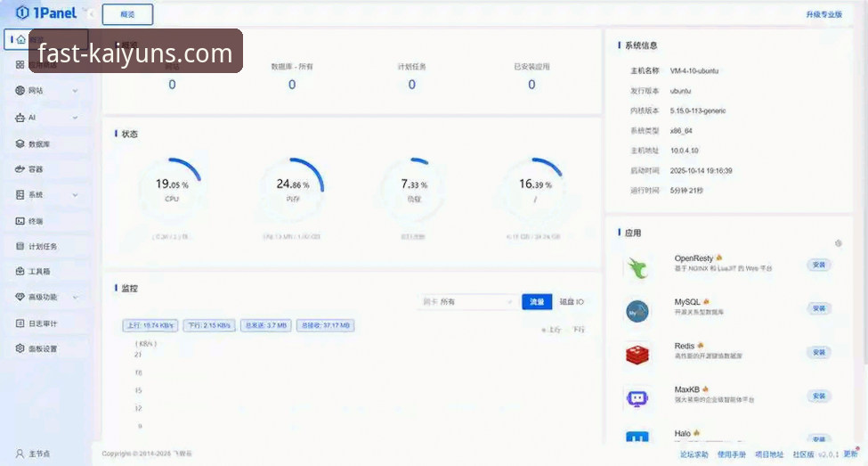The image size is (868, 466).
Task: Open the 日志审计 log icon
Action: pos(20,323)
